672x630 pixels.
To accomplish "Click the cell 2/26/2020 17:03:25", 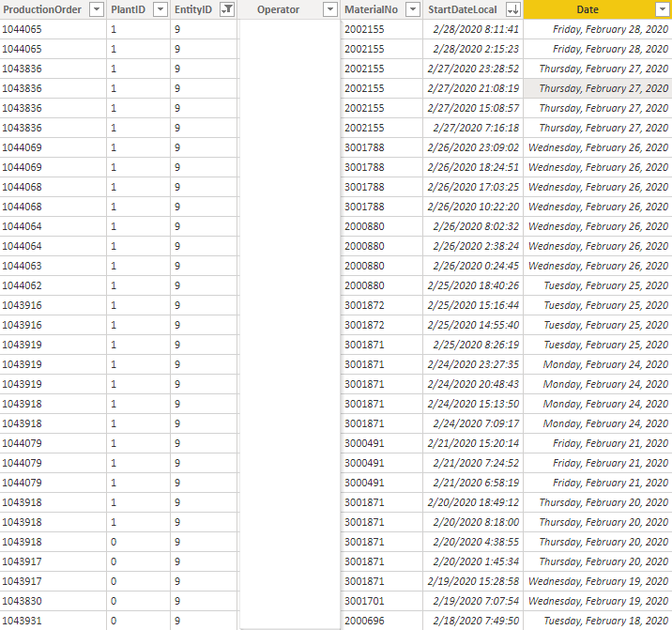I will [x=473, y=187].
